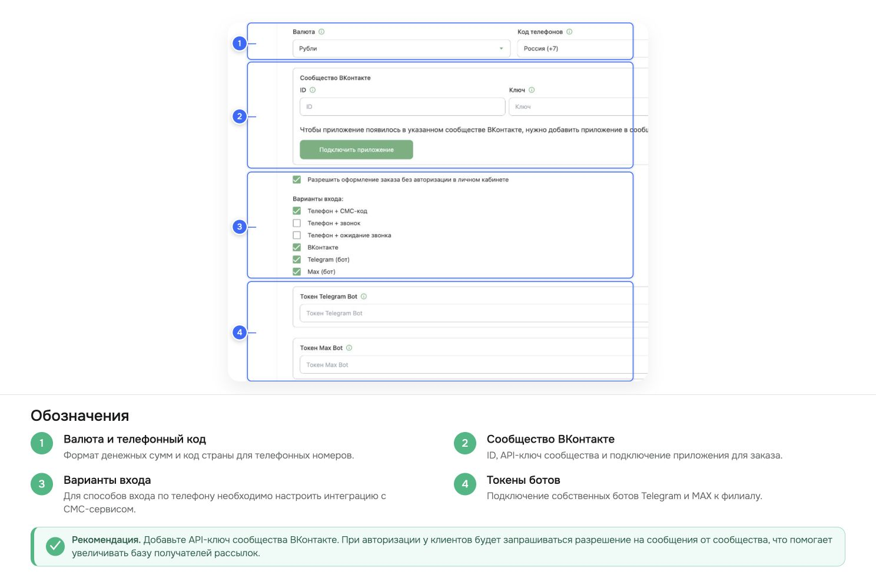Viewport: 876px width, 588px height.
Task: Click the Подключить приложение button
Action: (356, 150)
